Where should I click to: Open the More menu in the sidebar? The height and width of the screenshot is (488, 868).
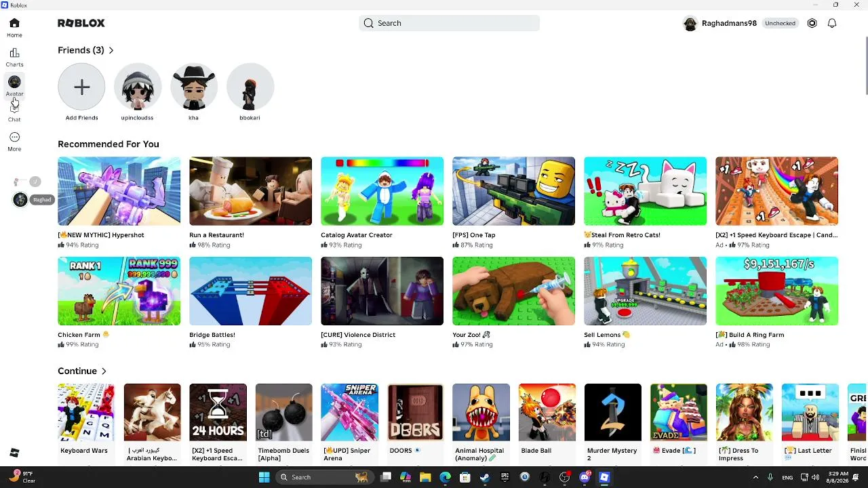(x=14, y=142)
